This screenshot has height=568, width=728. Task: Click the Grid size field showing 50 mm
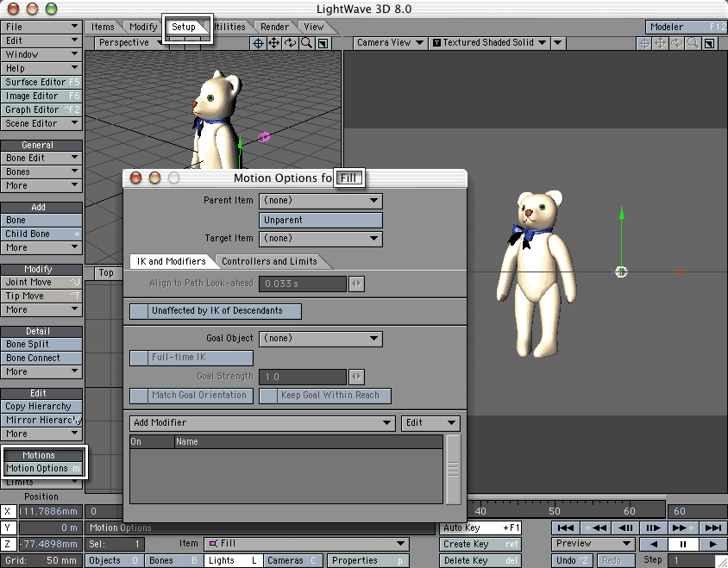point(41,560)
